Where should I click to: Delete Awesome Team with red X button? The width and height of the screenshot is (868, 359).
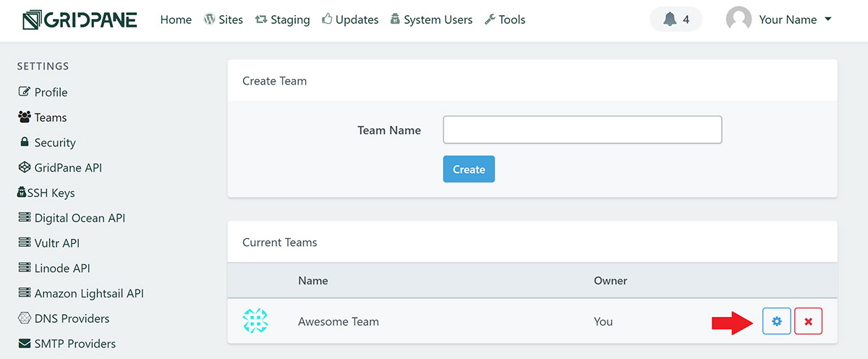pos(808,321)
